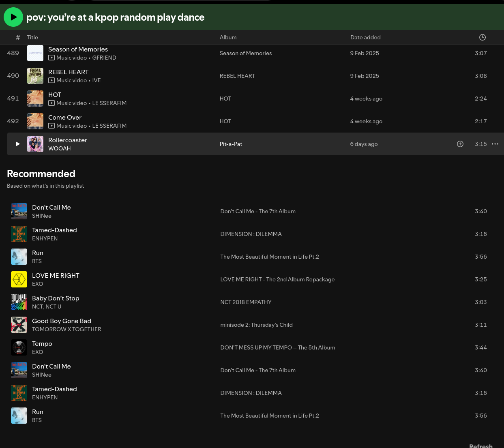Open Season of Memories album link
Image resolution: width=504 pixels, height=448 pixels.
coord(246,53)
